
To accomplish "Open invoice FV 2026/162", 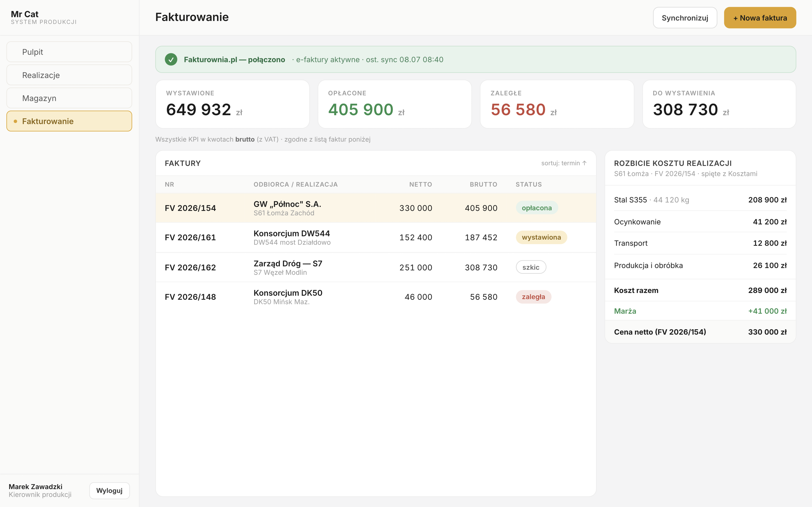I will coord(376,267).
